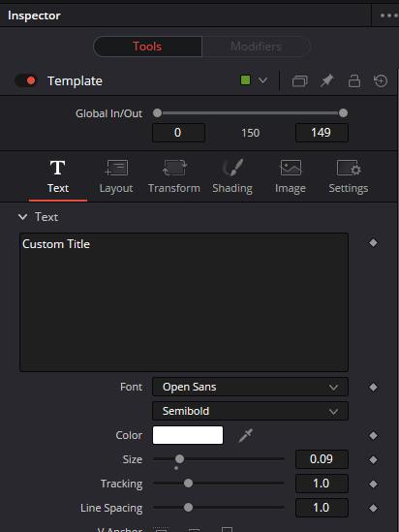
Task: Click the Line Spacing label
Action: click(x=111, y=508)
